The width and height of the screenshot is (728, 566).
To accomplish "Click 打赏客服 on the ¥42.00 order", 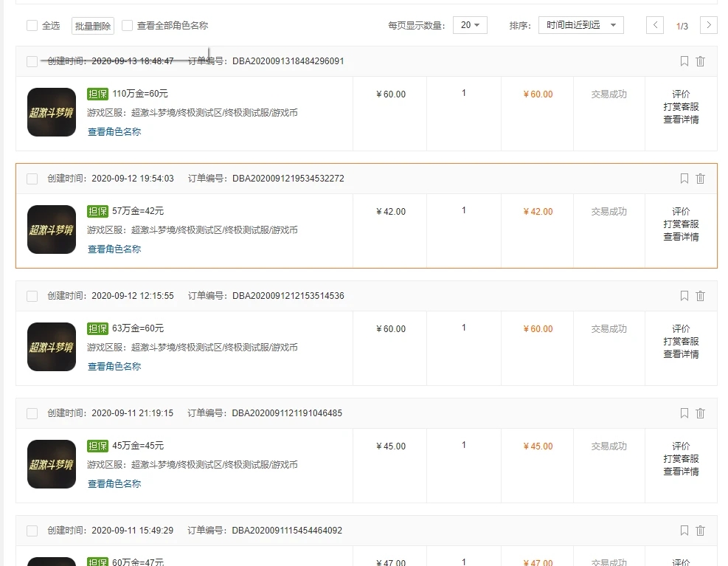I will 680,224.
